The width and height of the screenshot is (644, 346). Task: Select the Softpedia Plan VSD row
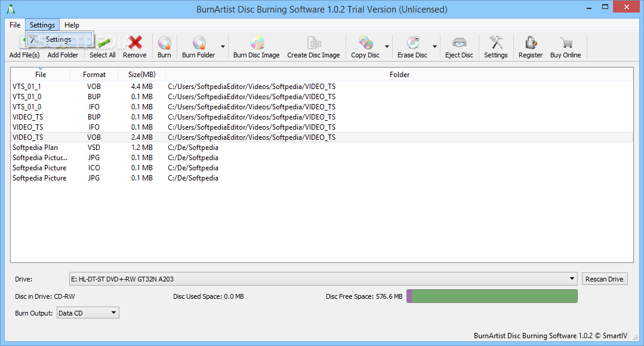[322, 147]
